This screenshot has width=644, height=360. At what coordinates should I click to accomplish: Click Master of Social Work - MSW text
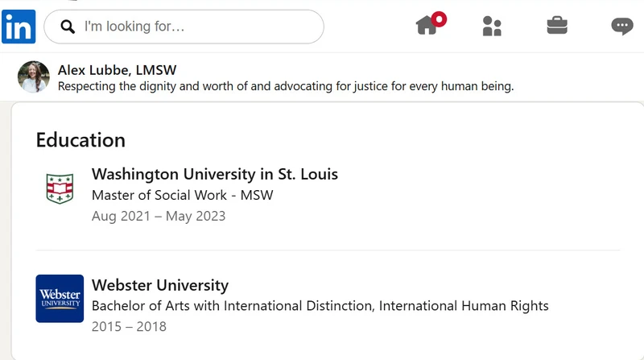pyautogui.click(x=183, y=195)
